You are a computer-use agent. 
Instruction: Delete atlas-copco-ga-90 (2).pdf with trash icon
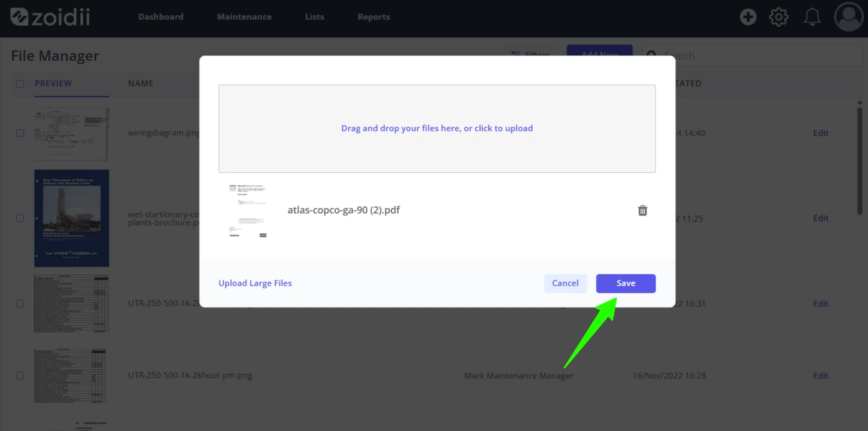tap(643, 211)
